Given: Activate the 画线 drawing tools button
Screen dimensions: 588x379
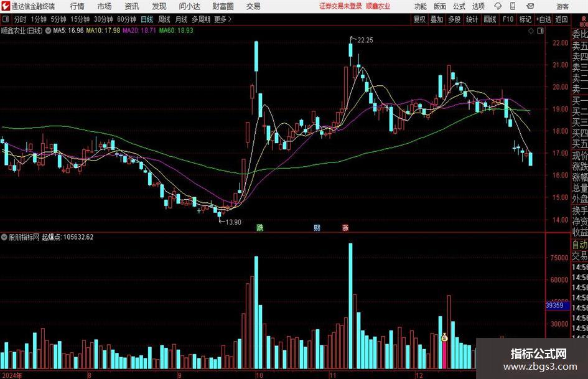Looking at the screenshot, I should pyautogui.click(x=490, y=19).
